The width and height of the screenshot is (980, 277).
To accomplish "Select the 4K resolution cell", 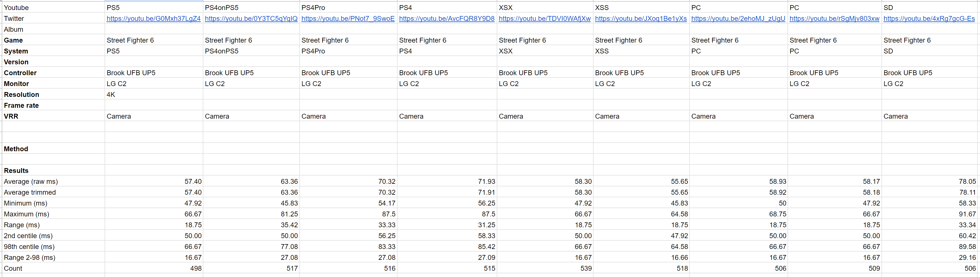I will click(x=154, y=94).
